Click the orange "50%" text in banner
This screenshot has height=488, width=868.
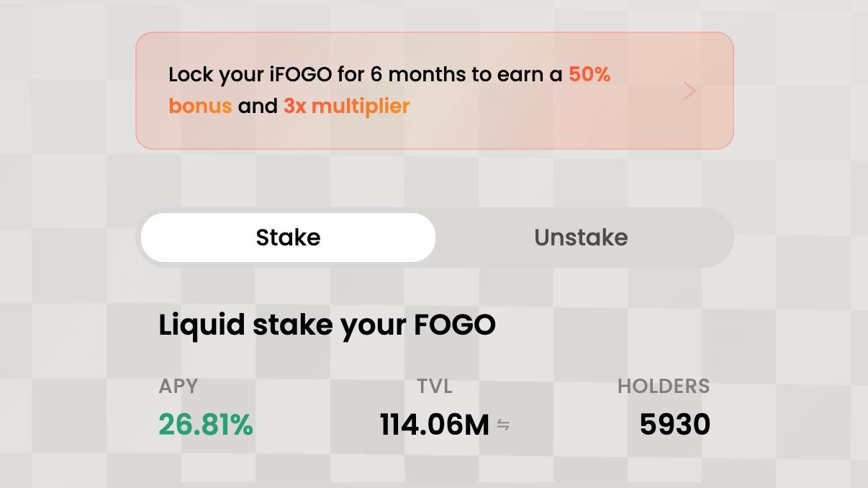point(589,74)
